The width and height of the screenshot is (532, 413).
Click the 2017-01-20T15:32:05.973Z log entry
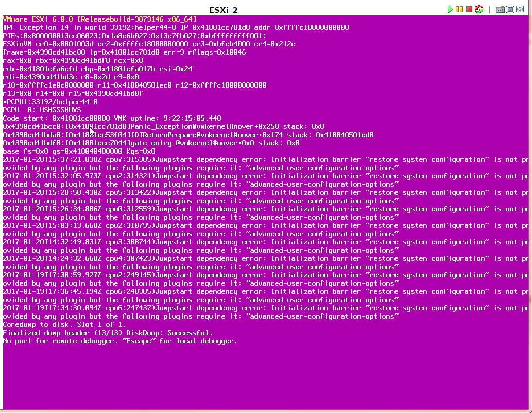point(266,180)
